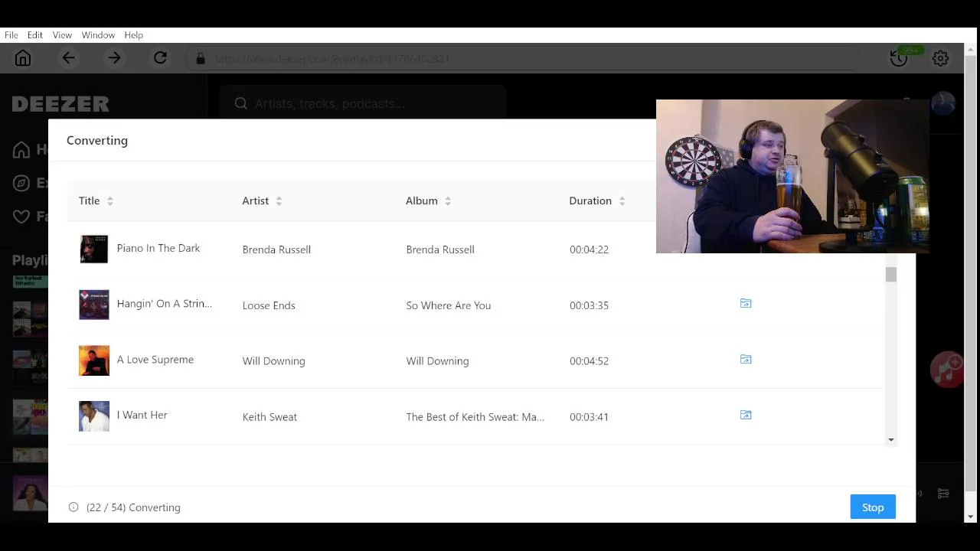Open output folder for A Love Supreme
The width and height of the screenshot is (980, 551).
(x=746, y=360)
